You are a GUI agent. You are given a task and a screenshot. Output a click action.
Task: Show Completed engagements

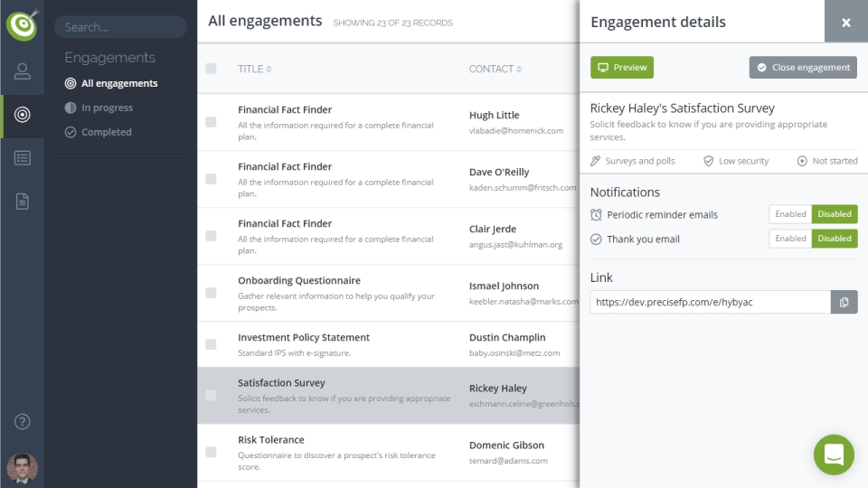point(106,132)
